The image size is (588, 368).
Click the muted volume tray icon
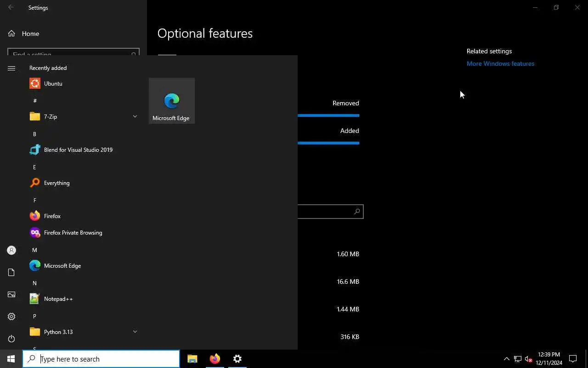click(528, 359)
